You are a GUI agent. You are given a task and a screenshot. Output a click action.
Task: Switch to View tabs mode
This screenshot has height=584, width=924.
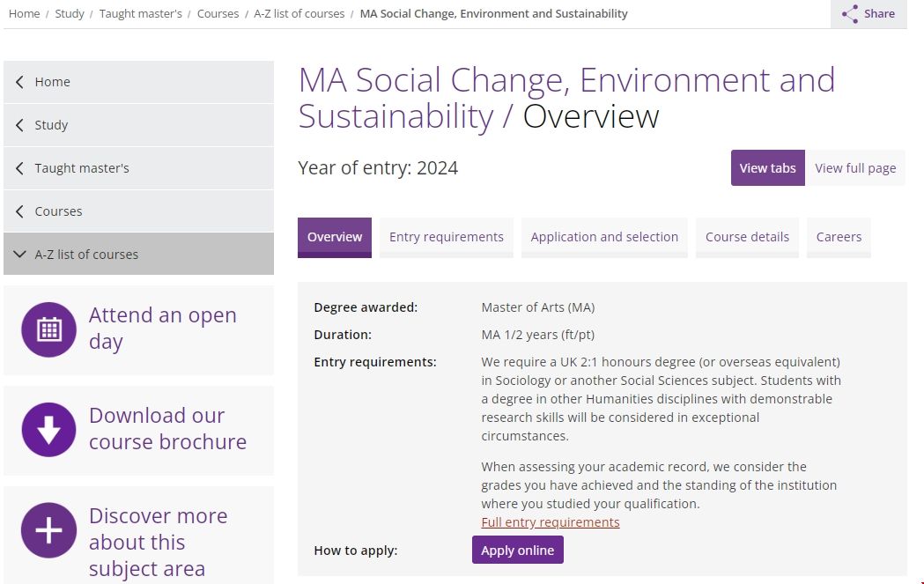pos(767,168)
